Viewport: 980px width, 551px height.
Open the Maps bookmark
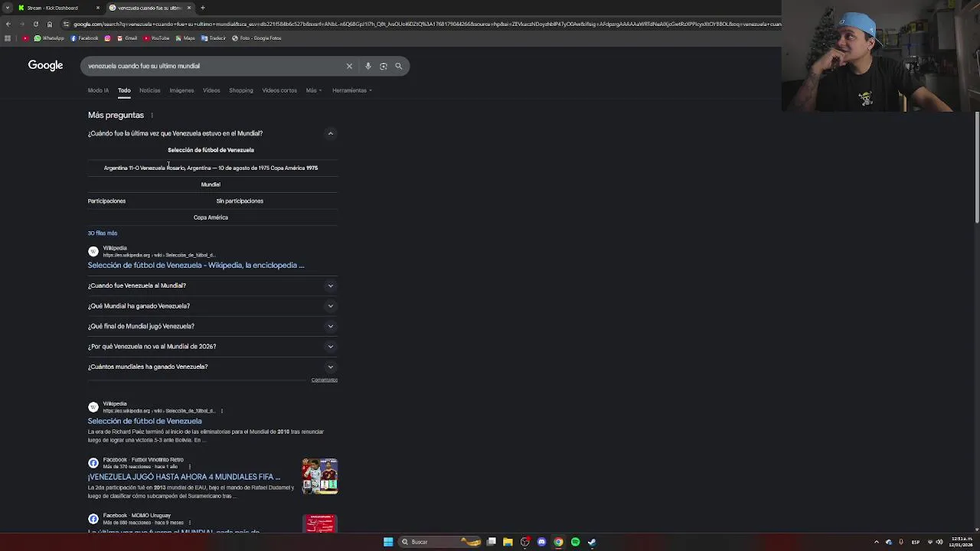coord(185,38)
